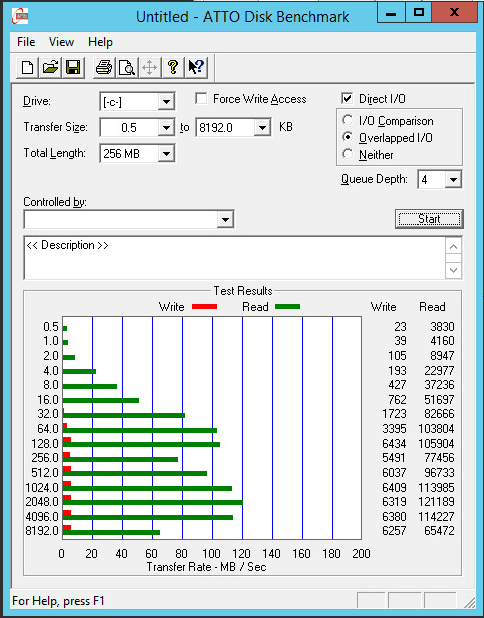Click the write value 23
Screen dimensions: 484x618
click(400, 326)
